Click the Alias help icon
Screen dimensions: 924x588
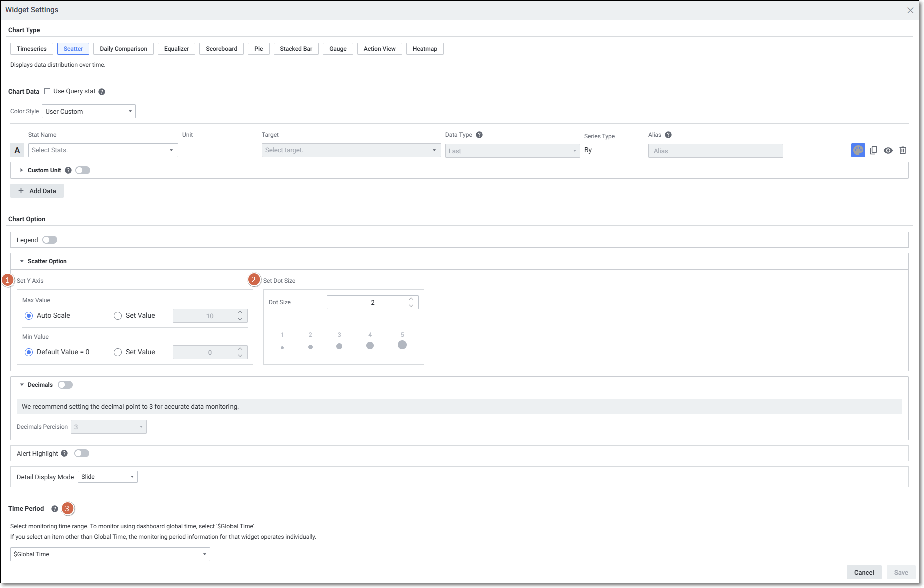668,135
